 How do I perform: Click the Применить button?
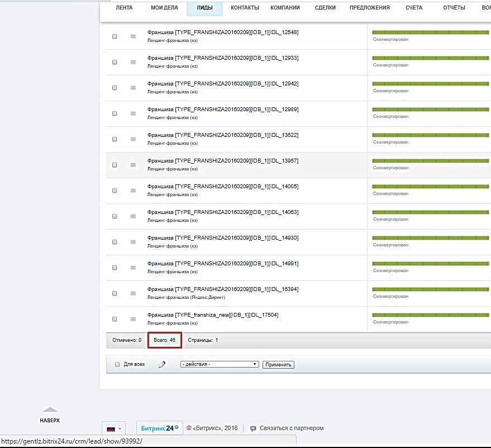278,365
